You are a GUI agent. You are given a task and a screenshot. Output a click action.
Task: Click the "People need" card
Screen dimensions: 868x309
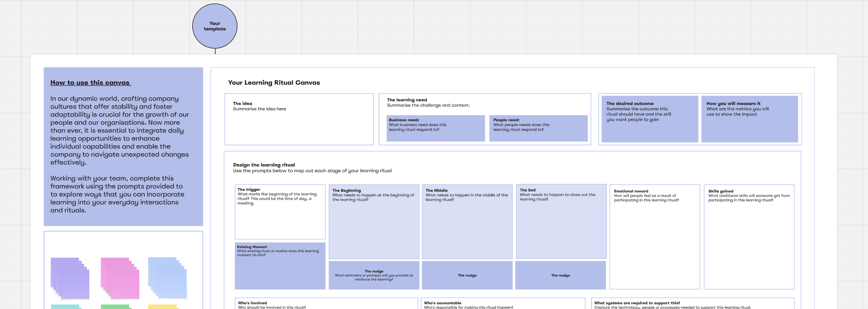[538, 128]
